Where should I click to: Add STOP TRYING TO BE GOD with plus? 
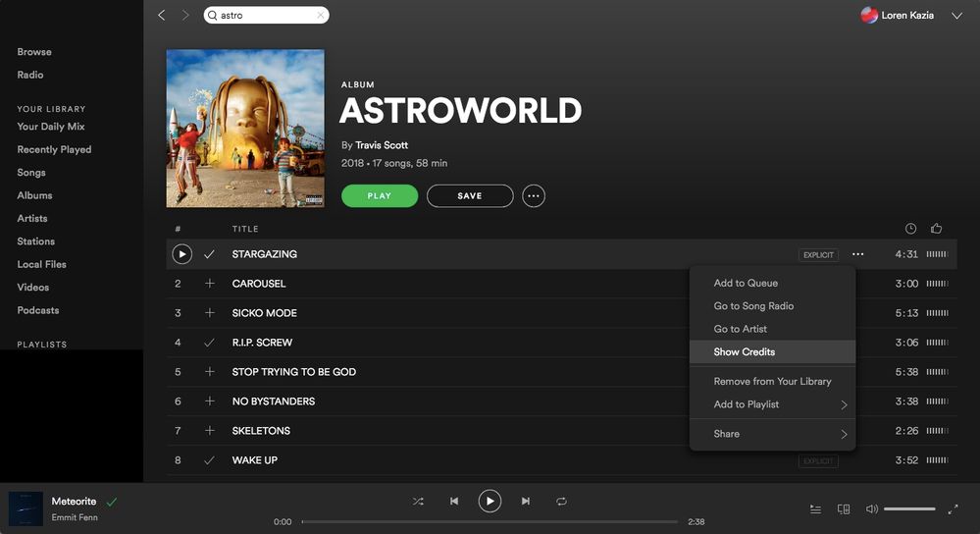(209, 371)
